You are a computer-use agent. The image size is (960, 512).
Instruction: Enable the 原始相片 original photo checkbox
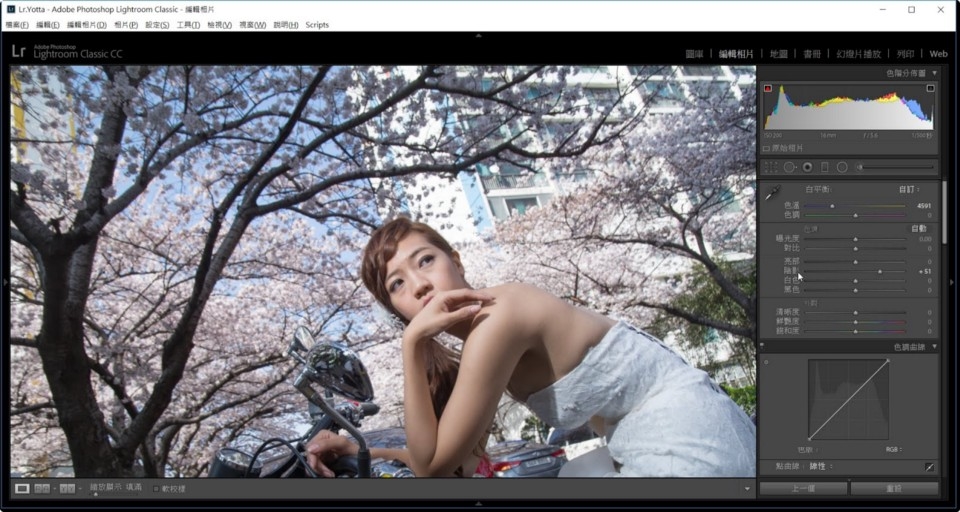(767, 149)
